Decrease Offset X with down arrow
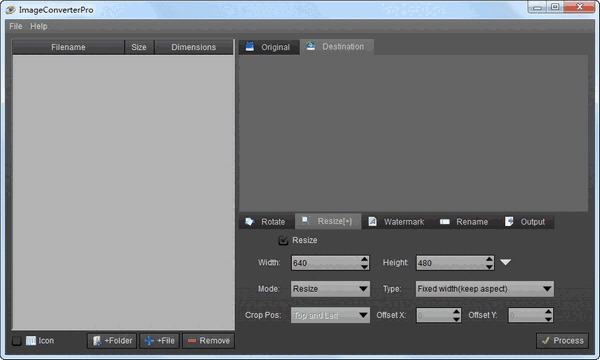The image size is (600, 360). (456, 319)
